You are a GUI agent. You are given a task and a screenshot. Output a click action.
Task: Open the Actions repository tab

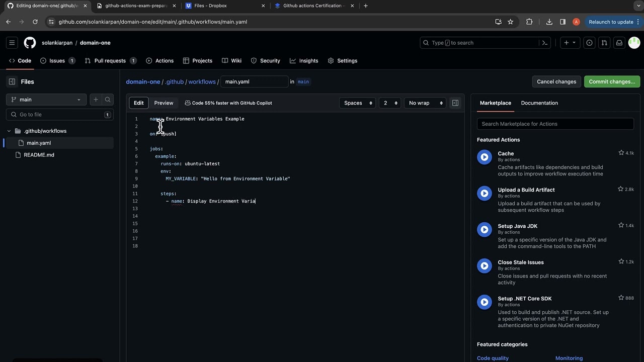click(x=159, y=61)
